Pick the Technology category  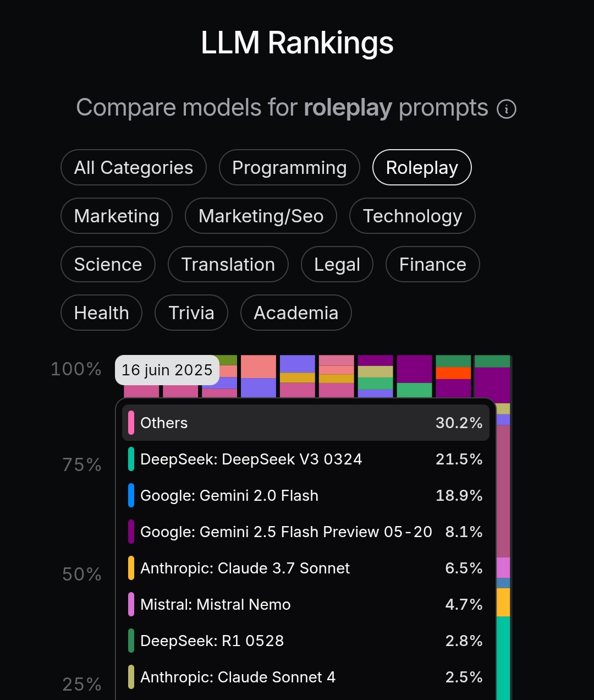coord(413,216)
